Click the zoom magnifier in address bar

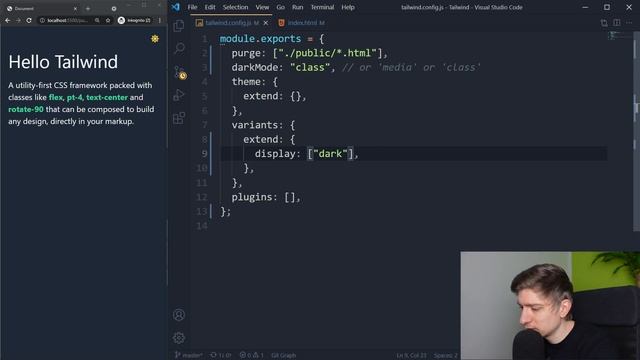[97, 20]
